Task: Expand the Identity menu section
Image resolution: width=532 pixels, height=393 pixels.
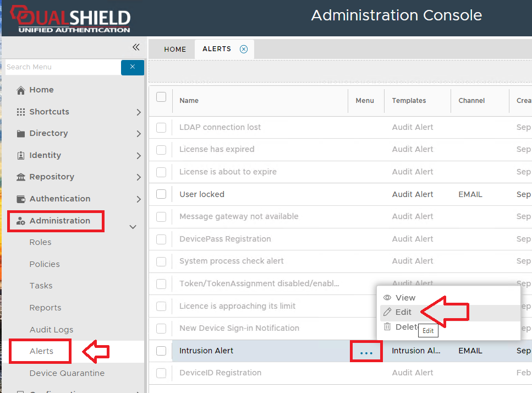Action: click(138, 156)
